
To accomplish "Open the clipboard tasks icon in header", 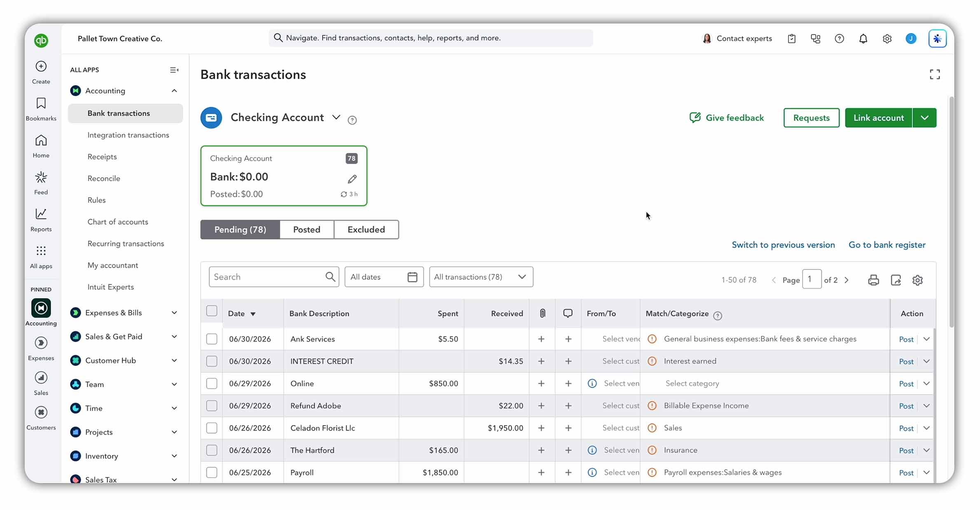I will click(x=792, y=39).
